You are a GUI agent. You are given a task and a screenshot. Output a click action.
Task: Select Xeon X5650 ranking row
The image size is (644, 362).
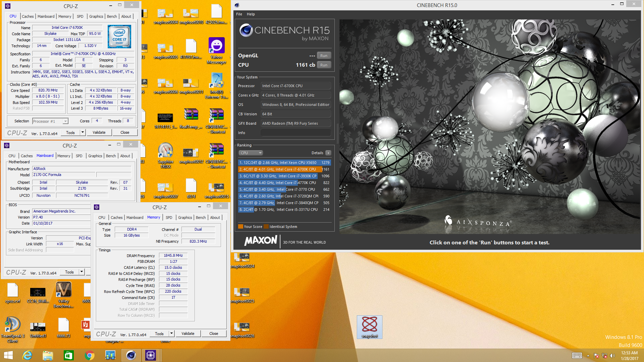click(284, 163)
